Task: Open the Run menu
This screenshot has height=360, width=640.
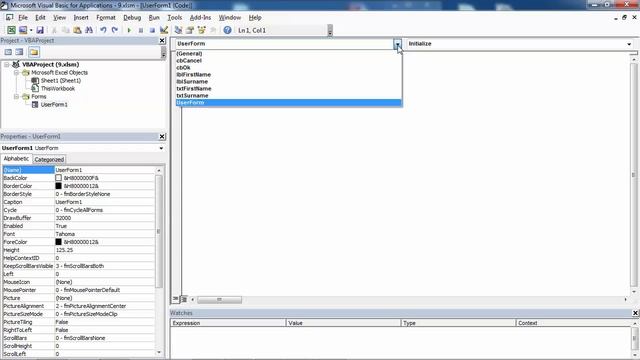Action: (154, 18)
